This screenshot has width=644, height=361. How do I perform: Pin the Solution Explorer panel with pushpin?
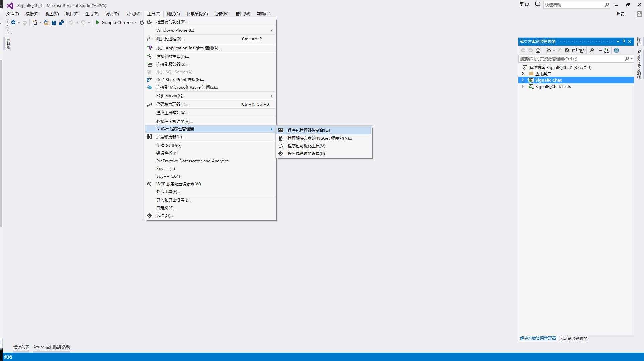pos(624,41)
